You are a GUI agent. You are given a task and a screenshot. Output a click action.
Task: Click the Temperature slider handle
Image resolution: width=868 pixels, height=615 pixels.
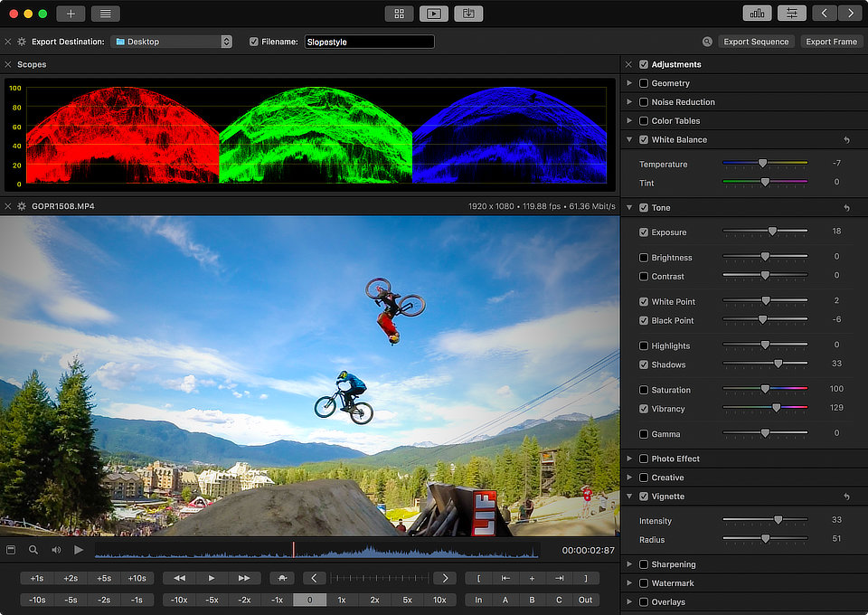pyautogui.click(x=762, y=164)
